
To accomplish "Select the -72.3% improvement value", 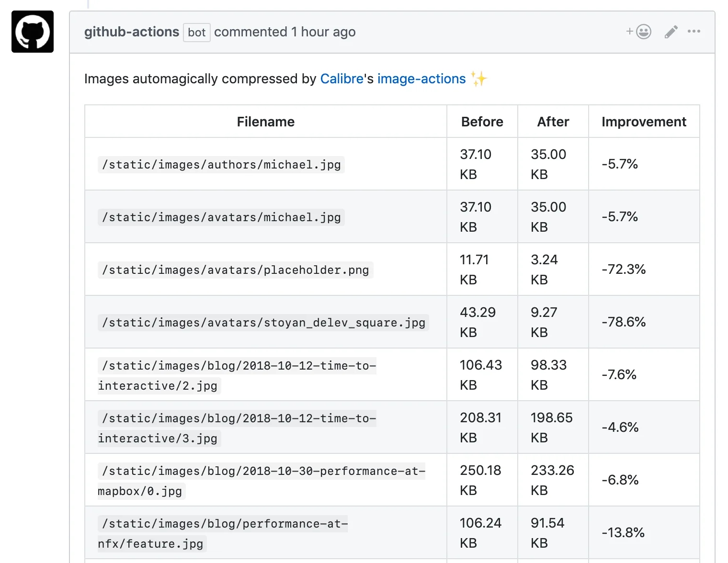I will point(624,269).
